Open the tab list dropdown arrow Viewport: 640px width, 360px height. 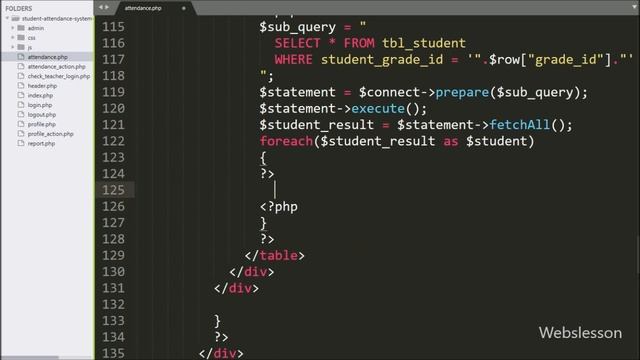point(635,7)
